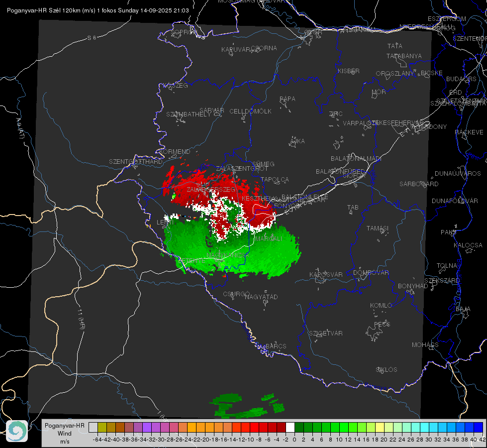
Task: Click the radar title text with timestamp 21:03
Action: click(x=98, y=10)
